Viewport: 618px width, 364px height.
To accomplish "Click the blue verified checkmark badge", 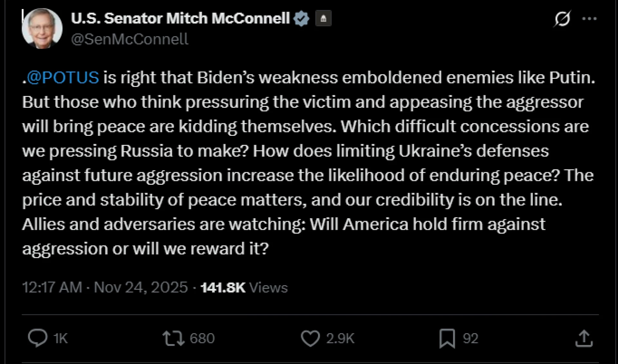I will (301, 18).
